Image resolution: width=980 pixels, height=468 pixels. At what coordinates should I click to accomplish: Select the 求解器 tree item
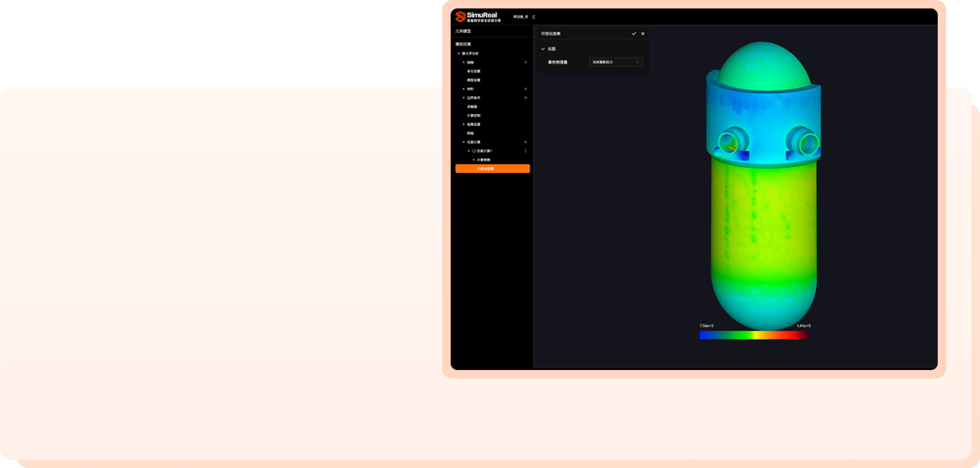pyautogui.click(x=472, y=106)
